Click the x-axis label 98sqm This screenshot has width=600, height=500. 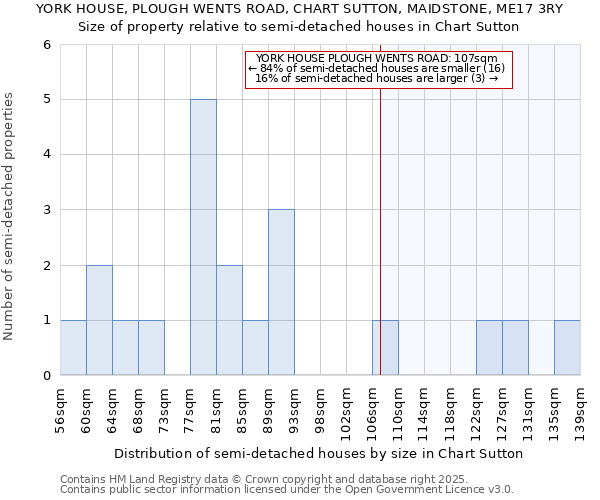point(320,411)
